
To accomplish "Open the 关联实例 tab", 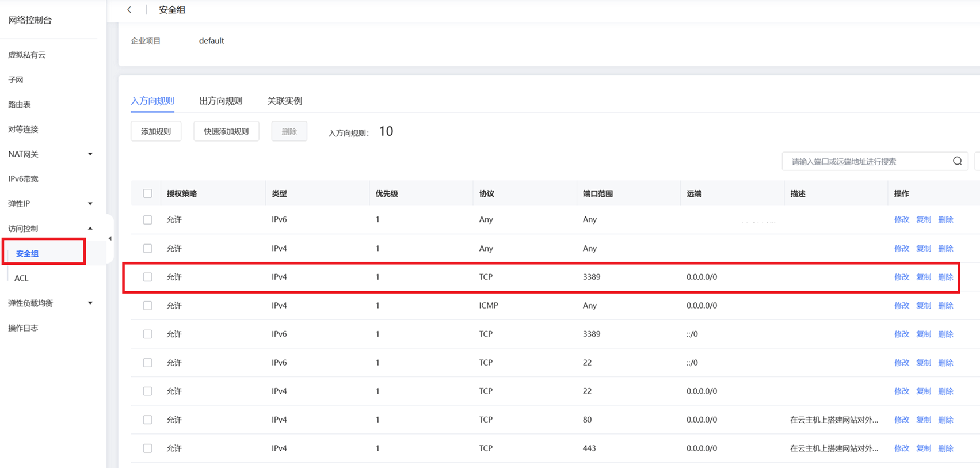I will click(x=285, y=101).
